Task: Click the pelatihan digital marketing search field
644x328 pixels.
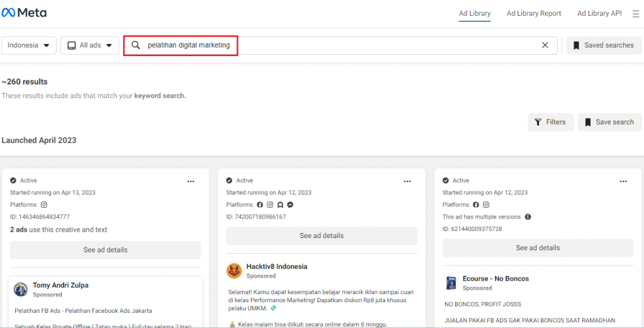Action: tap(340, 45)
